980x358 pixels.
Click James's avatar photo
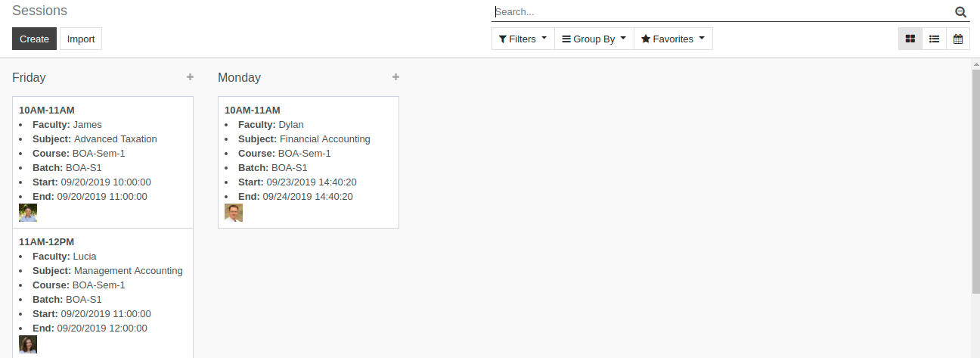coord(28,213)
